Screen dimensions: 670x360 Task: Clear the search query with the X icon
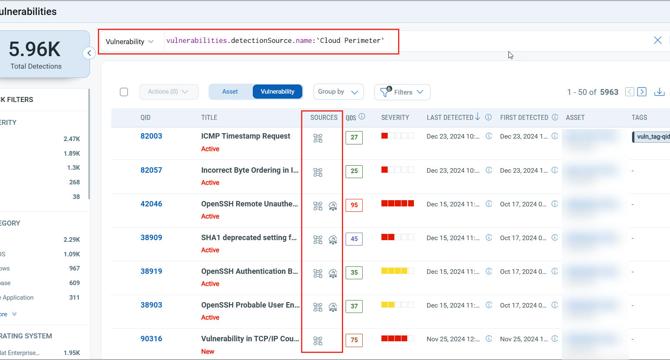(x=658, y=41)
